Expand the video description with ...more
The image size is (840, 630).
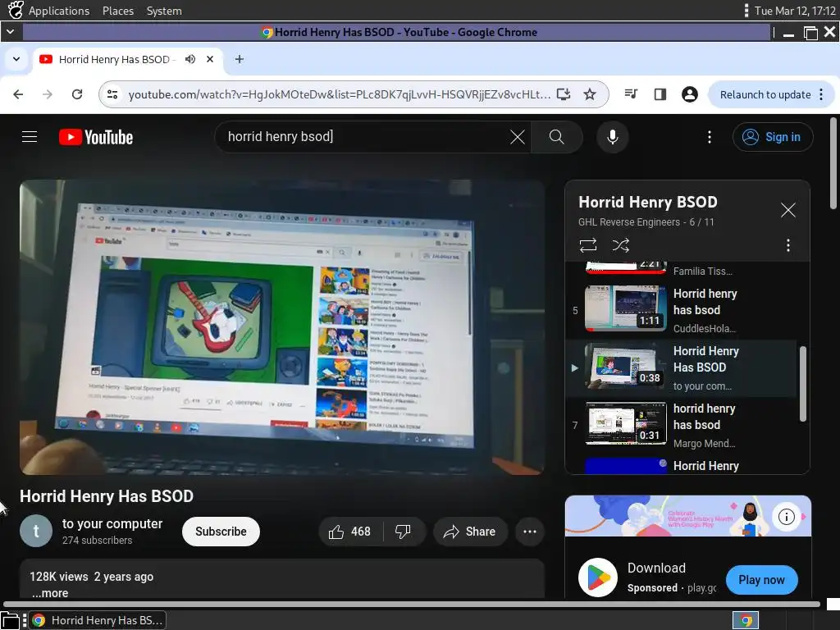[x=50, y=593]
